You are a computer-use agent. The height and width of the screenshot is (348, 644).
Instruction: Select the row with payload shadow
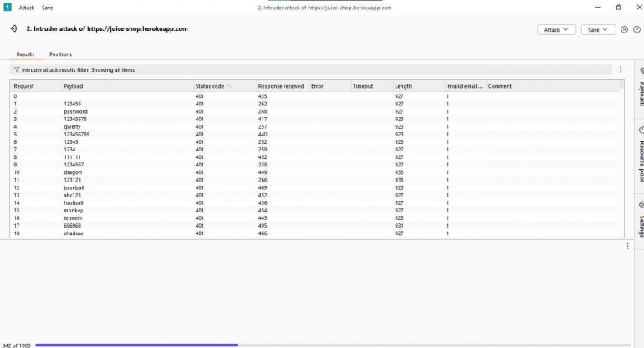click(314, 233)
